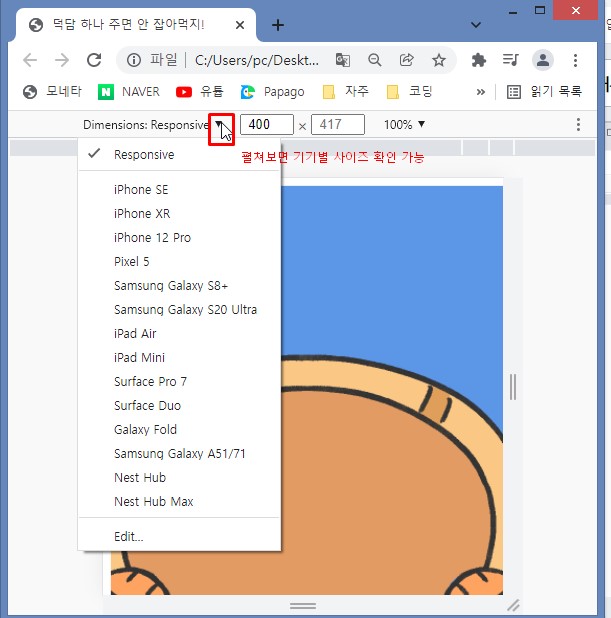Open device toolbar more options menu
Viewport: 611px width, 618px height.
[x=578, y=125]
